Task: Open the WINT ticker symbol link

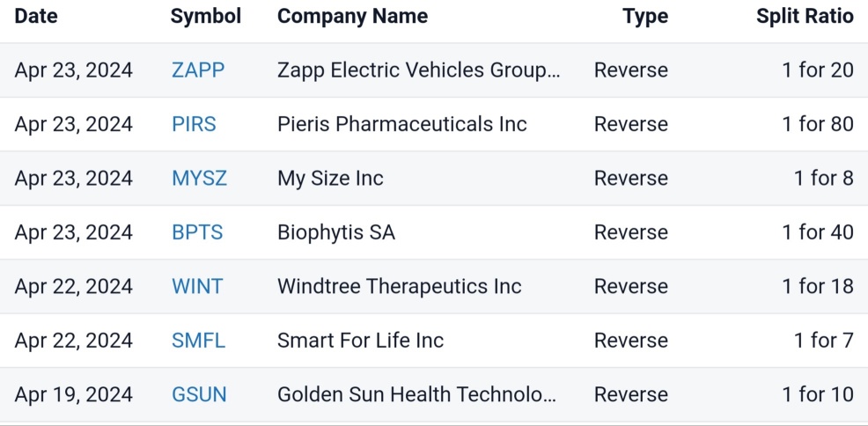Action: (197, 287)
